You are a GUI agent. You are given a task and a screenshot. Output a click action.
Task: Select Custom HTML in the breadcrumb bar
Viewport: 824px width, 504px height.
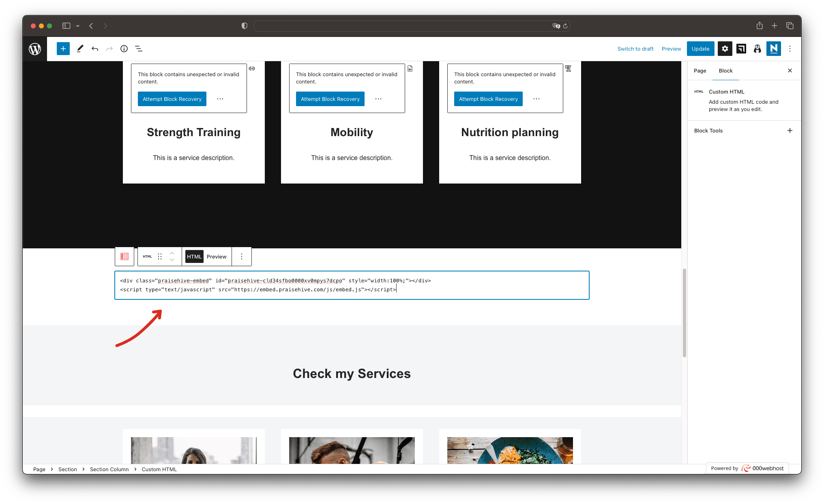159,469
